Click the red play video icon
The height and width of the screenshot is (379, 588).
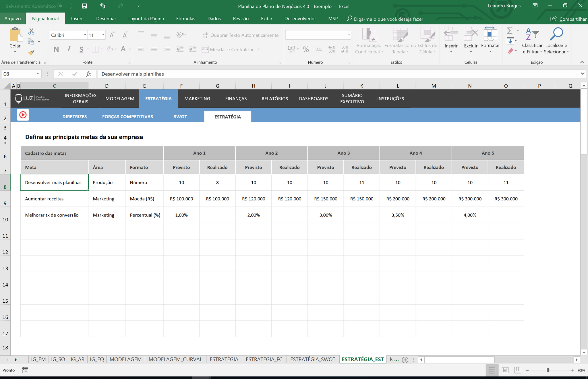(23, 115)
